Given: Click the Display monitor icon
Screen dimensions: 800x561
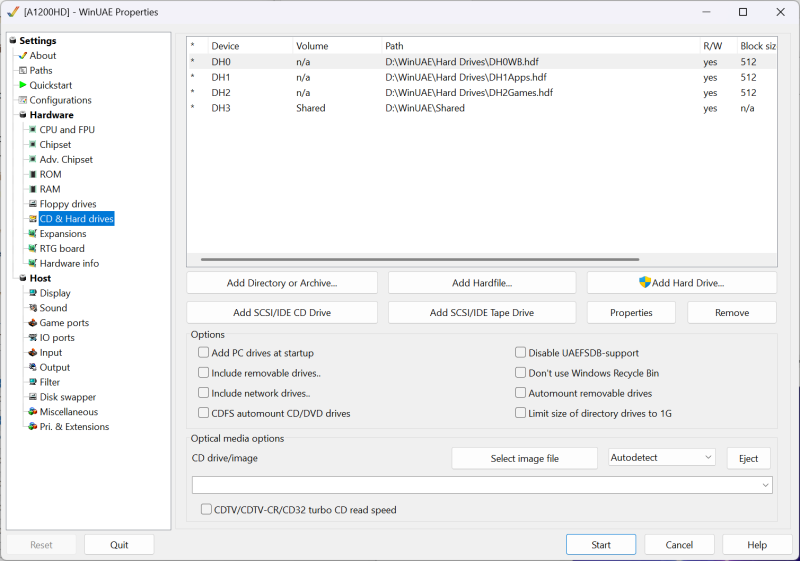Looking at the screenshot, I should (33, 293).
